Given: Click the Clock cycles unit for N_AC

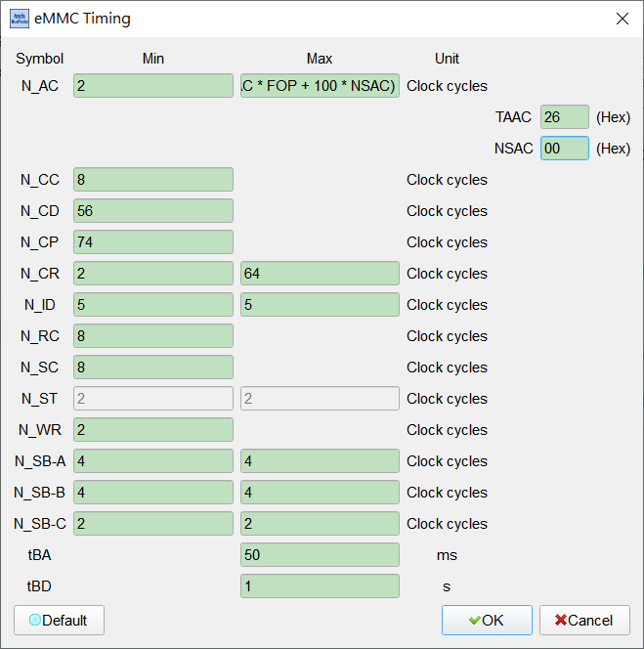Looking at the screenshot, I should tap(447, 86).
